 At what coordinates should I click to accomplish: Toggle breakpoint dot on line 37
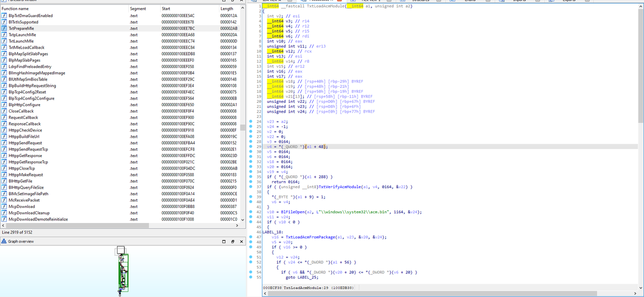pos(251,186)
